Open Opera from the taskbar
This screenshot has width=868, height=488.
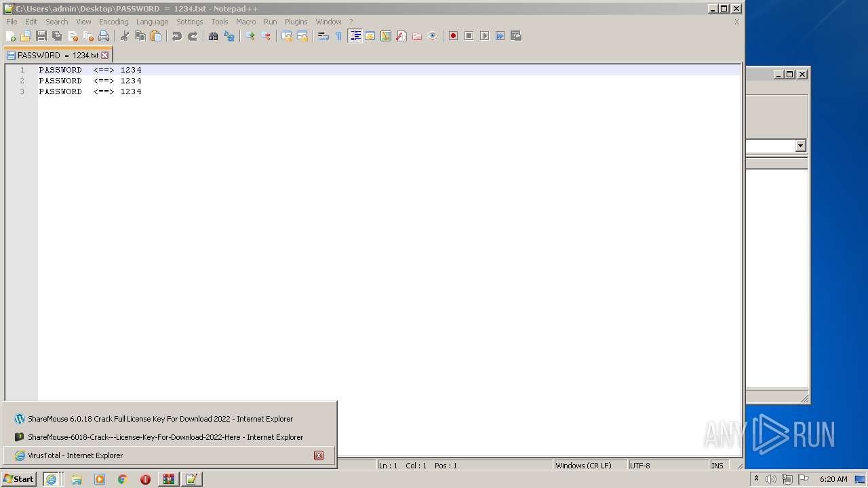coord(145,479)
